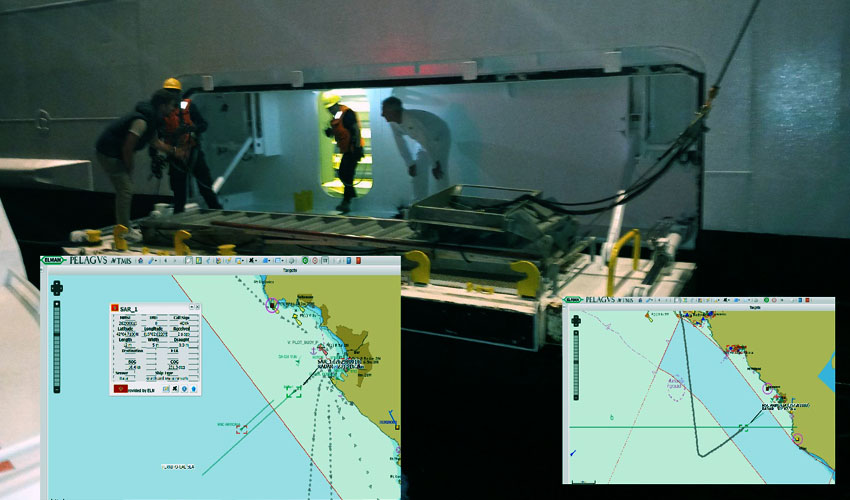850x500 pixels.
Task: Click pan control cross on left map
Action: point(57,287)
